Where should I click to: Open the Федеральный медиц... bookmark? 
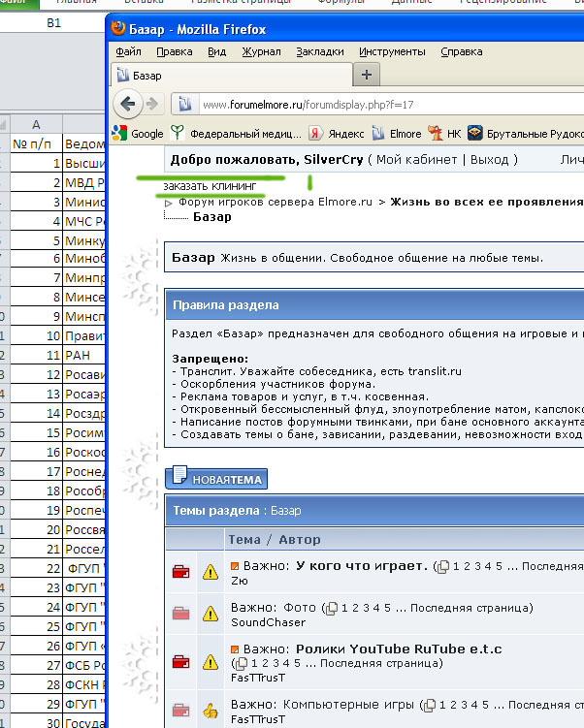[x=236, y=134]
